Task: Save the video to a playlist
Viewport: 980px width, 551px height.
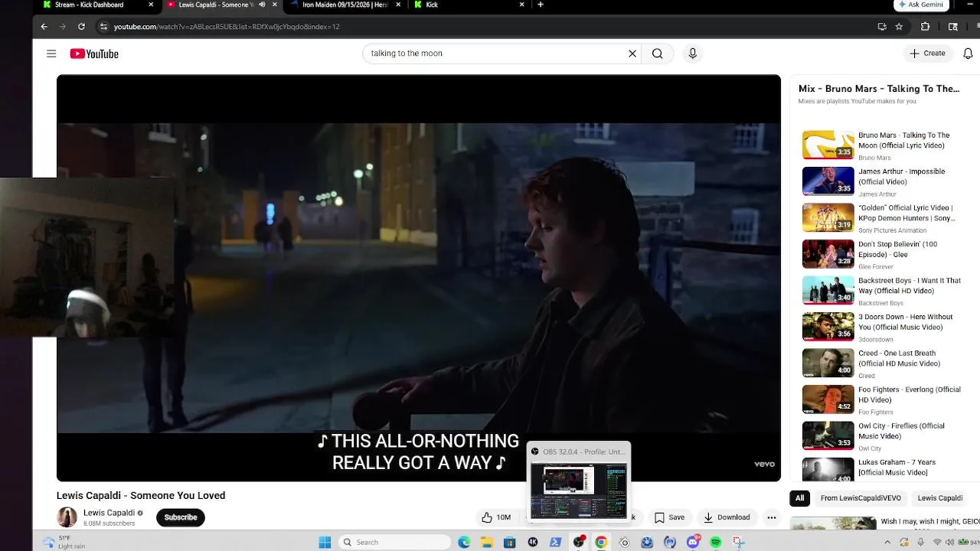Action: pos(669,517)
